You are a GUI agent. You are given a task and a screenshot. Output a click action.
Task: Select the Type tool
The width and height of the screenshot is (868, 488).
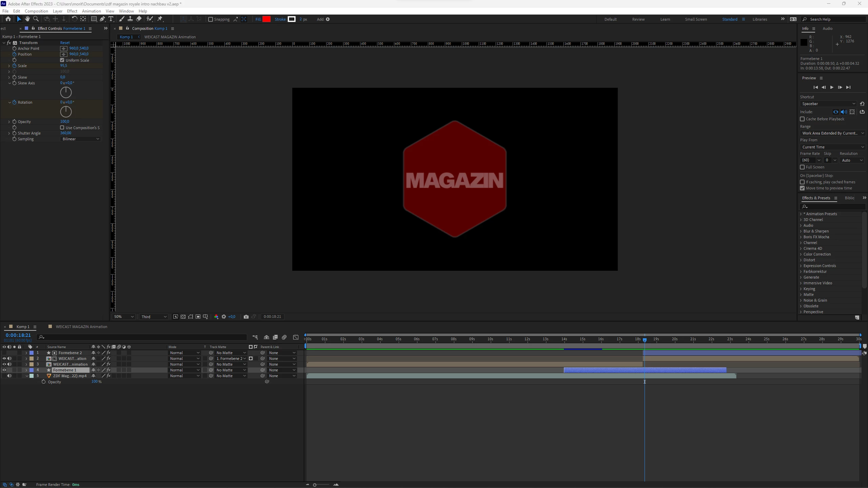(111, 19)
